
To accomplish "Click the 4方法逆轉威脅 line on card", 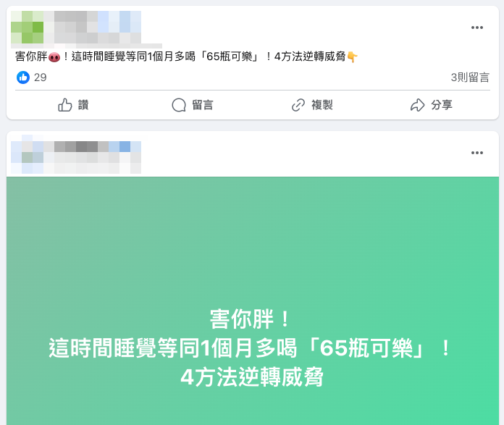I will click(252, 377).
